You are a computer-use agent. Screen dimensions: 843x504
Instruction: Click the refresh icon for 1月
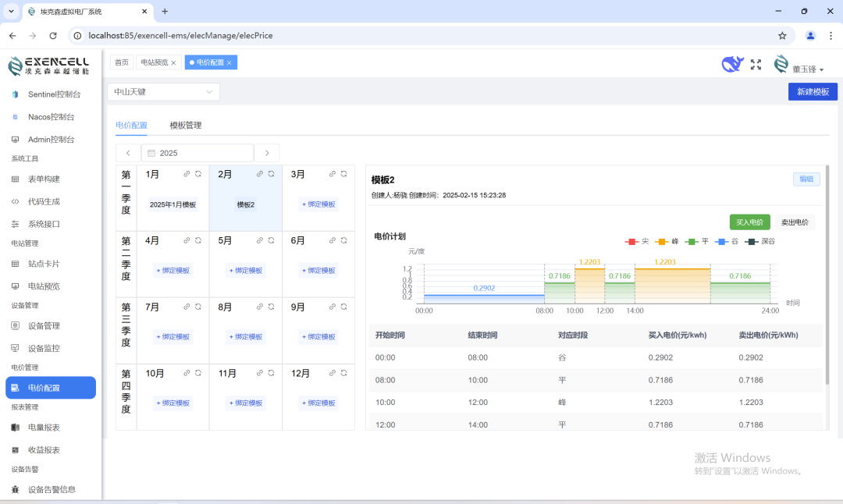198,174
